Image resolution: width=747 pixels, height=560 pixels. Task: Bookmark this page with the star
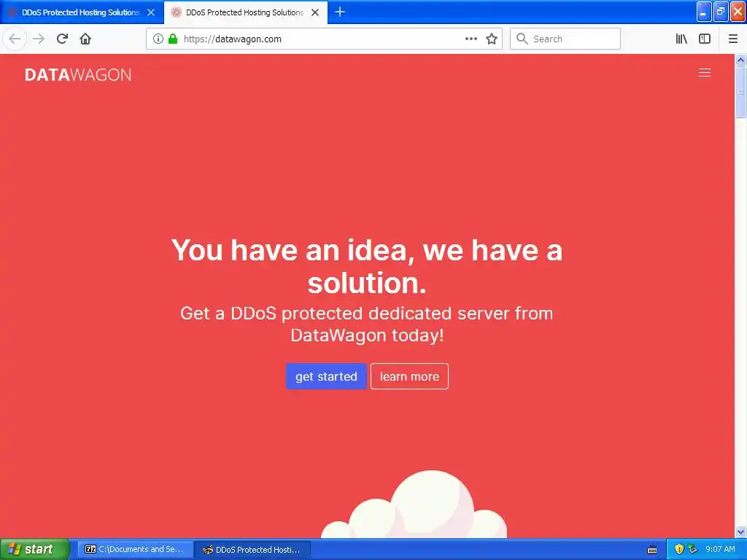[x=492, y=39]
